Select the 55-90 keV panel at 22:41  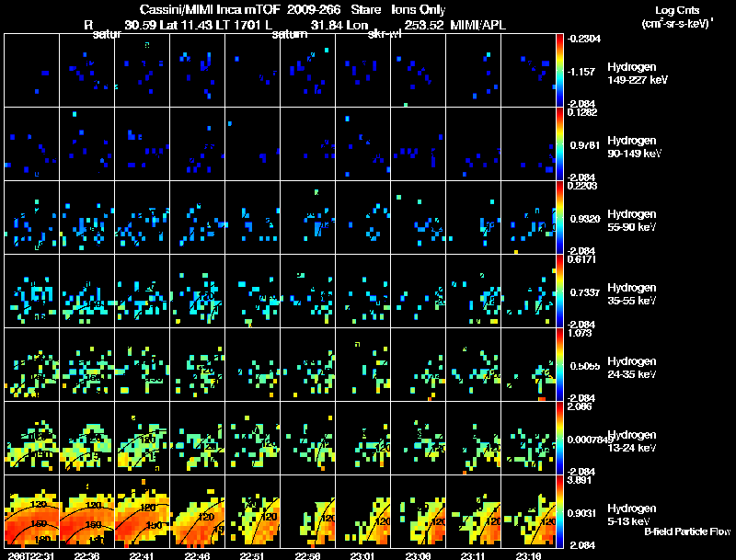tap(142, 217)
